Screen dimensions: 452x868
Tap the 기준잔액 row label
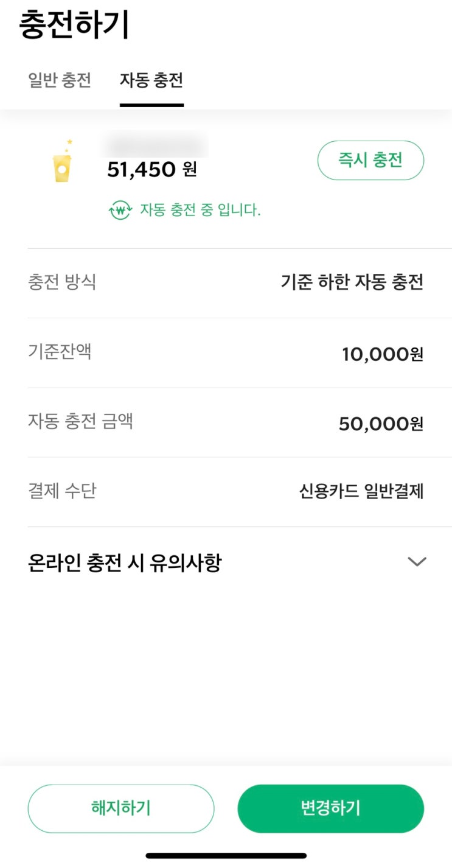[60, 352]
